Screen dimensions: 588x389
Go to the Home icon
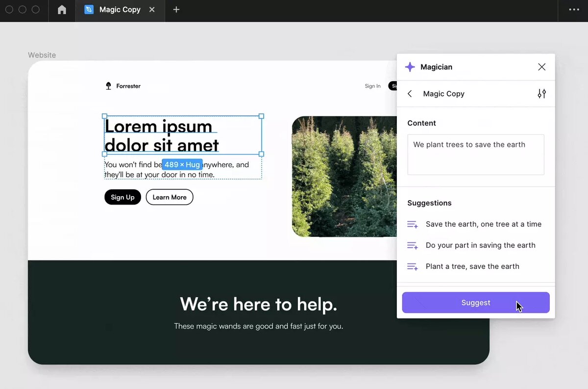62,10
